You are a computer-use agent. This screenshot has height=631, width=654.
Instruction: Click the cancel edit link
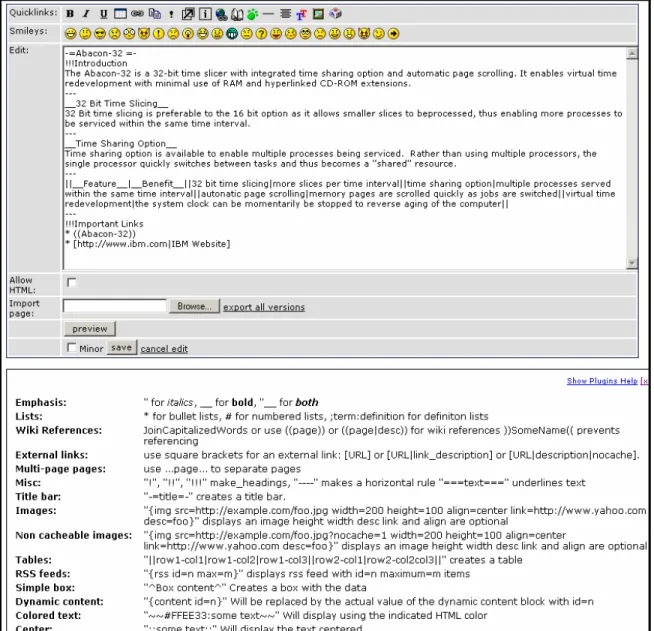[164, 349]
